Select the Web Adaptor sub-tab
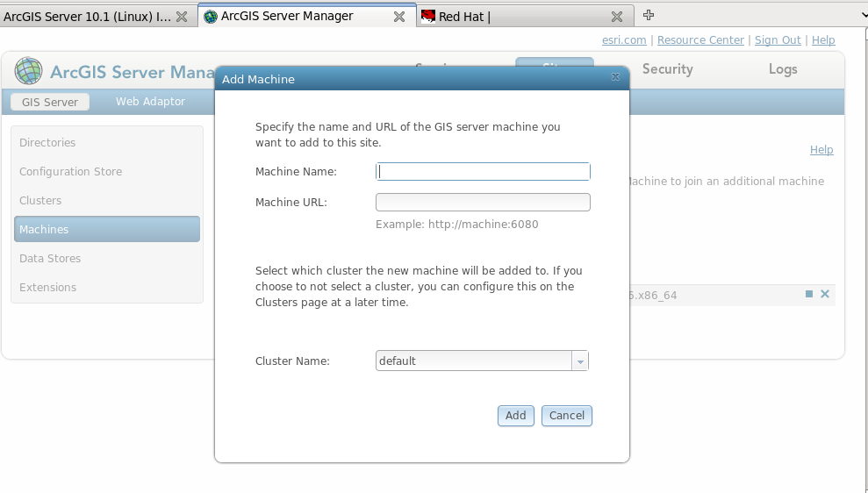The image size is (868, 493). pyautogui.click(x=150, y=101)
